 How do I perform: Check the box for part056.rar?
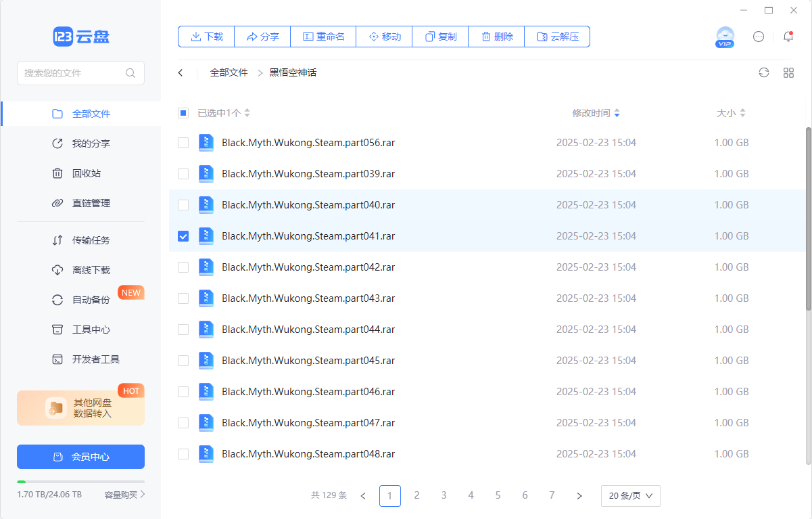(183, 142)
